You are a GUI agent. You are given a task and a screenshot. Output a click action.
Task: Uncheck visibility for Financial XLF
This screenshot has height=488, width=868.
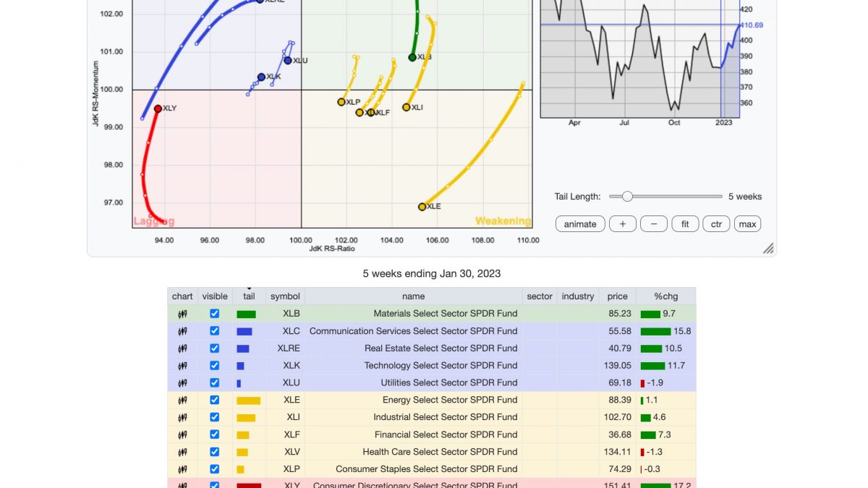(x=214, y=435)
